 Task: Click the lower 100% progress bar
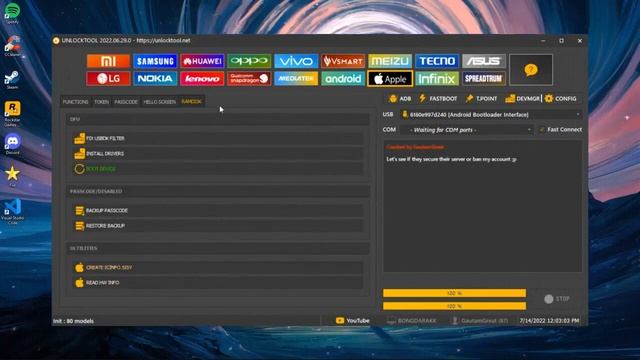454,306
